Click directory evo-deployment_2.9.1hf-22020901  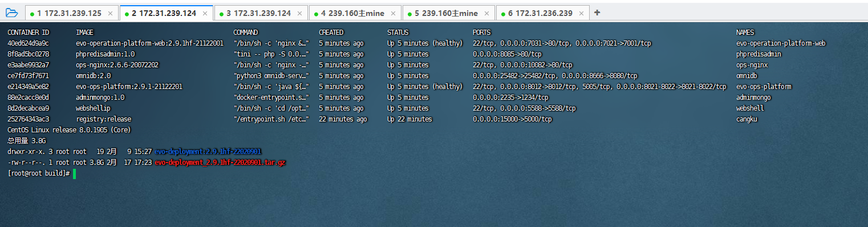pyautogui.click(x=208, y=152)
